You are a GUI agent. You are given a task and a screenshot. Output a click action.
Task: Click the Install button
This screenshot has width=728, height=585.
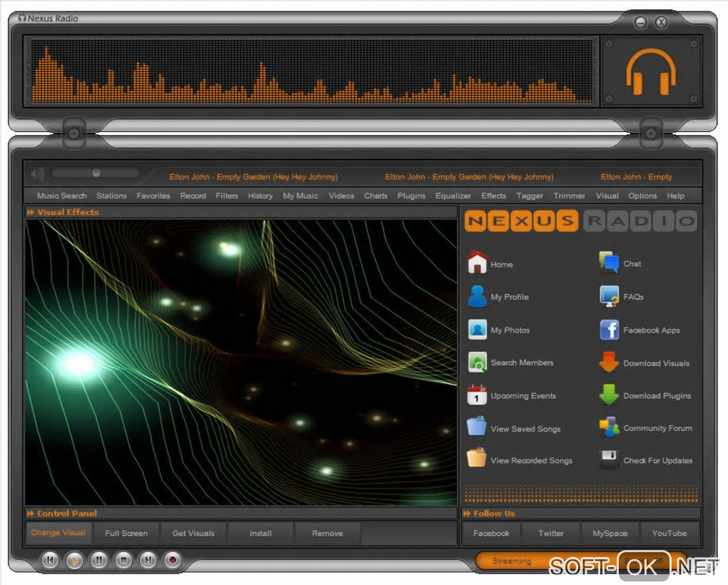pyautogui.click(x=261, y=533)
